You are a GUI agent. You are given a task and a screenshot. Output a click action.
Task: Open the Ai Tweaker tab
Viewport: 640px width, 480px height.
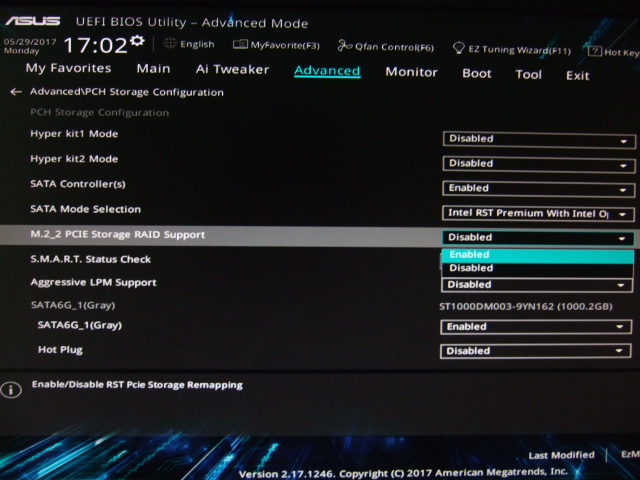point(232,69)
